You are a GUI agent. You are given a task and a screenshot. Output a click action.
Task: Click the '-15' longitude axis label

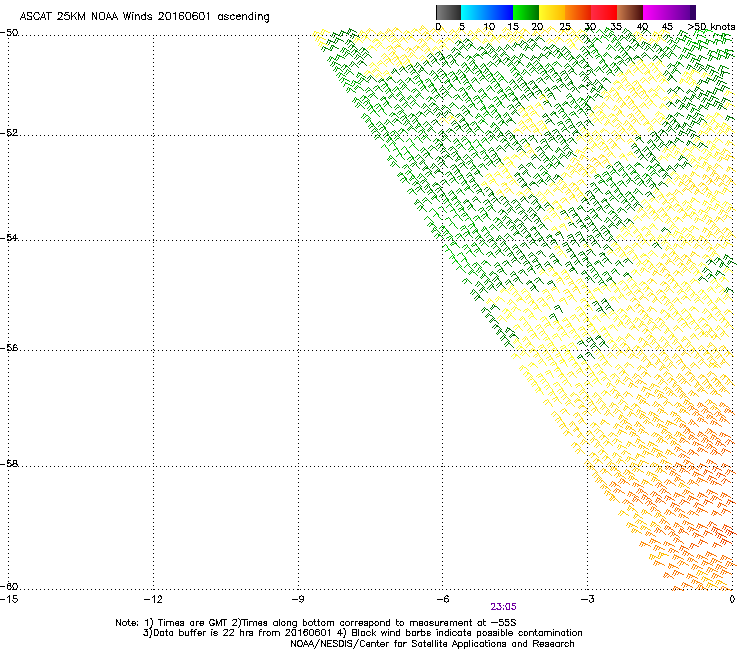9,599
